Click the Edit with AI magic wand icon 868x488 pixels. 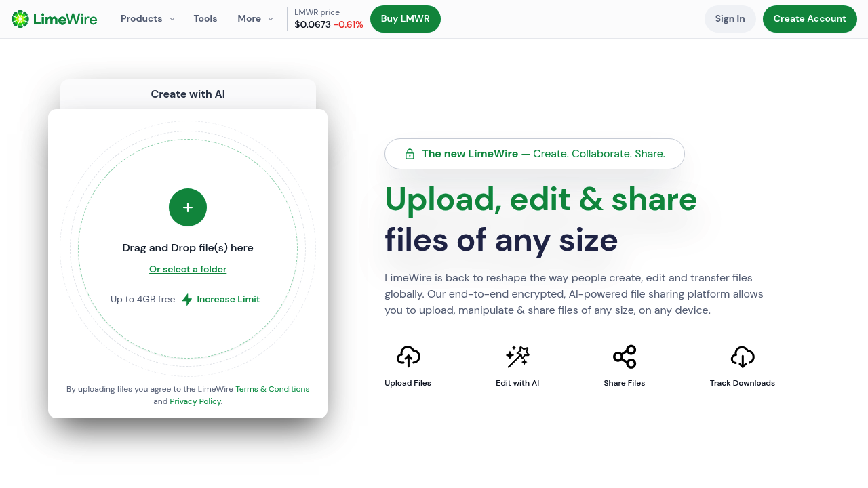[x=517, y=357]
